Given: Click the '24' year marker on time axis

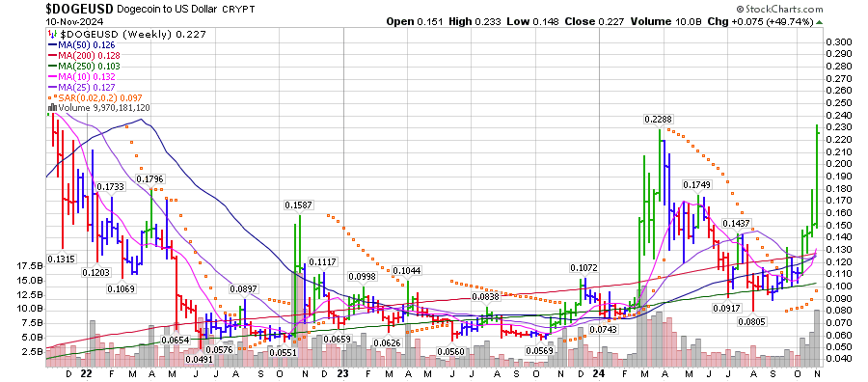Looking at the screenshot, I should tap(598, 373).
